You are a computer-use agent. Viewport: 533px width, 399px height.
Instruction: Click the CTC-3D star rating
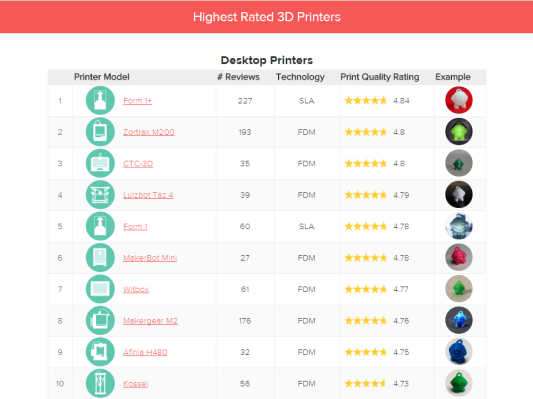[365, 163]
